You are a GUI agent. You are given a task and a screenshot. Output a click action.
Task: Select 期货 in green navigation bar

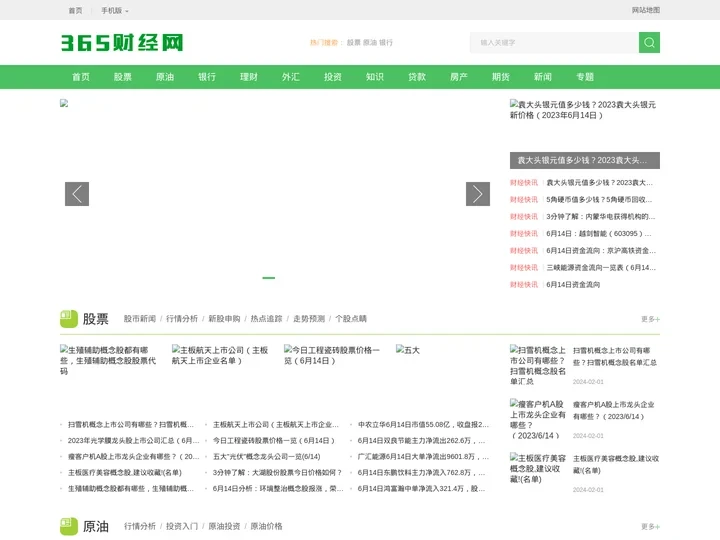pyautogui.click(x=501, y=77)
